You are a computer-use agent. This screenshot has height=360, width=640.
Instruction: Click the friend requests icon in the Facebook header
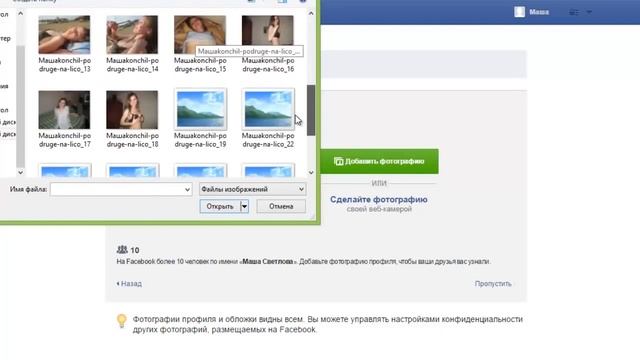574,12
